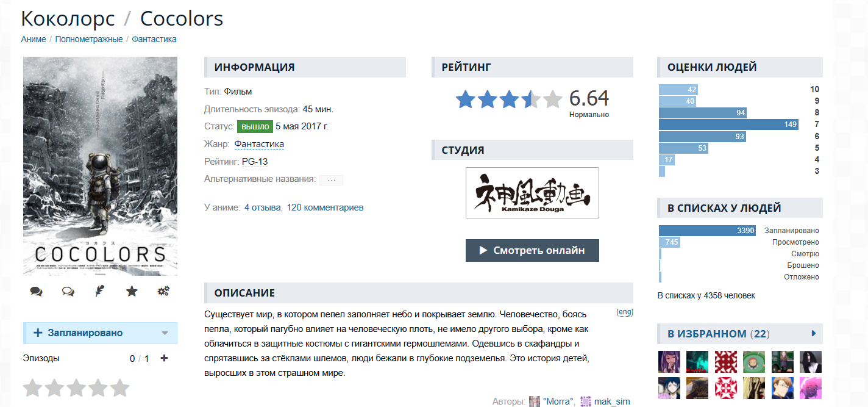Open comments via filled speech bubbles icon
The image size is (868, 407).
point(36,292)
